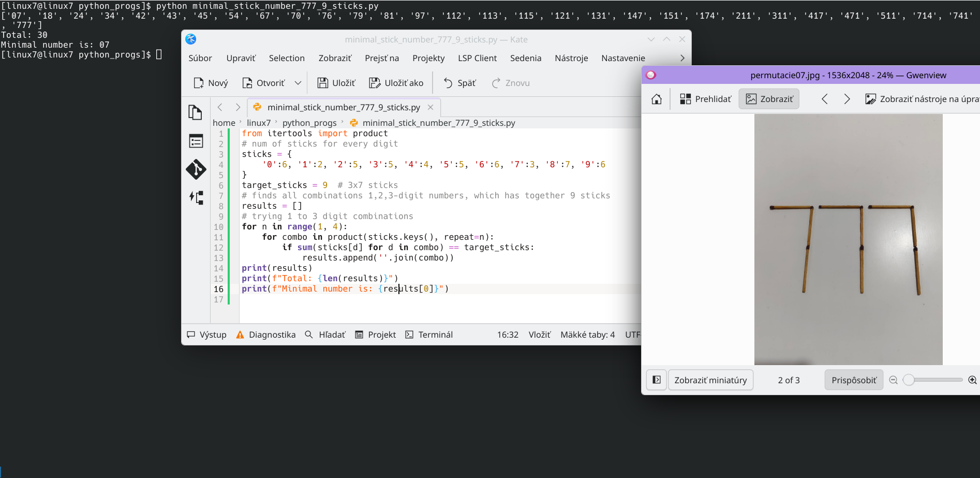
Task: Click Gwenview next image arrow
Action: pos(847,99)
